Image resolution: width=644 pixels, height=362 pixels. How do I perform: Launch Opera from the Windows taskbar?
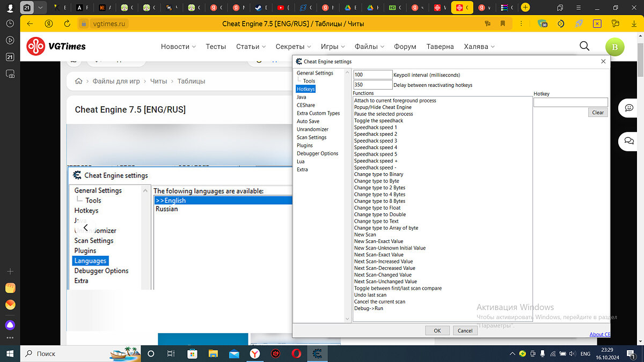pyautogui.click(x=296, y=353)
